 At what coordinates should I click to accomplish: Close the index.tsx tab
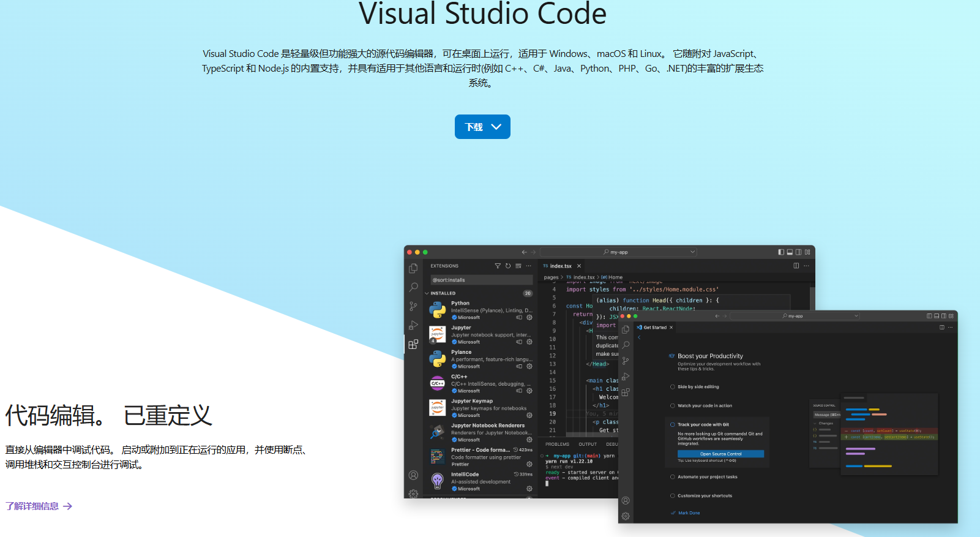tap(579, 266)
